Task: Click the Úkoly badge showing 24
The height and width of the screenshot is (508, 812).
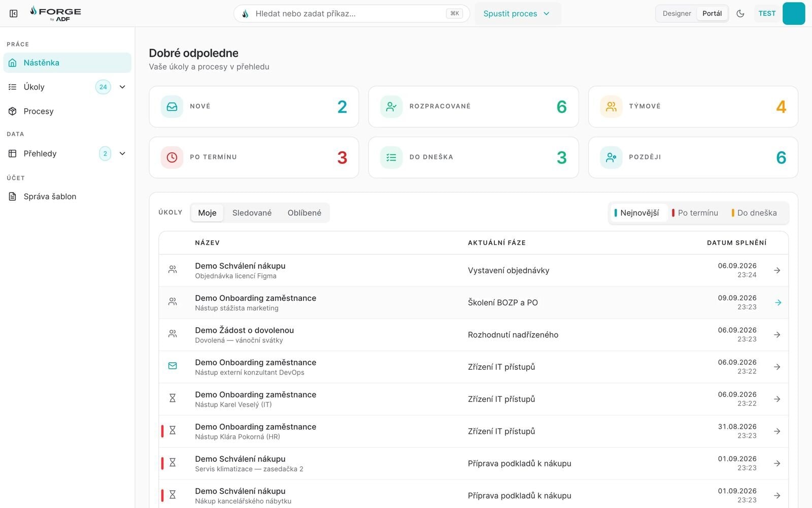Action: [103, 87]
